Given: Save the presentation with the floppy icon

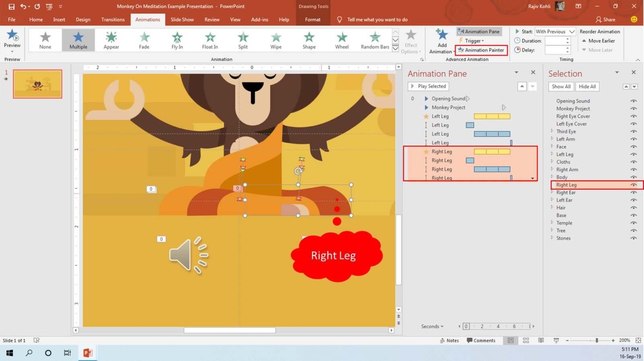Looking at the screenshot, I should point(11,6).
